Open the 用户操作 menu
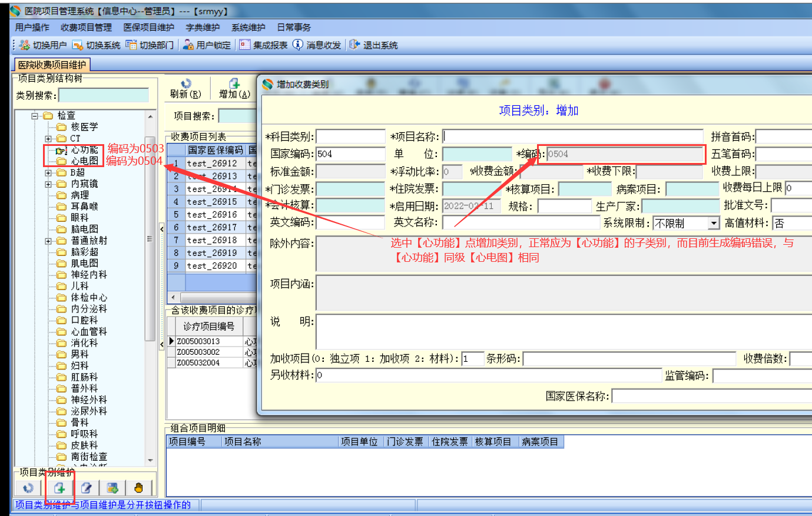The image size is (812, 516). pos(32,28)
